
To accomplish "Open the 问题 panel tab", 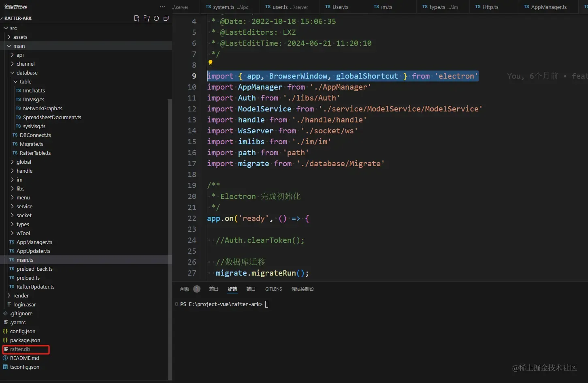I will 185,289.
